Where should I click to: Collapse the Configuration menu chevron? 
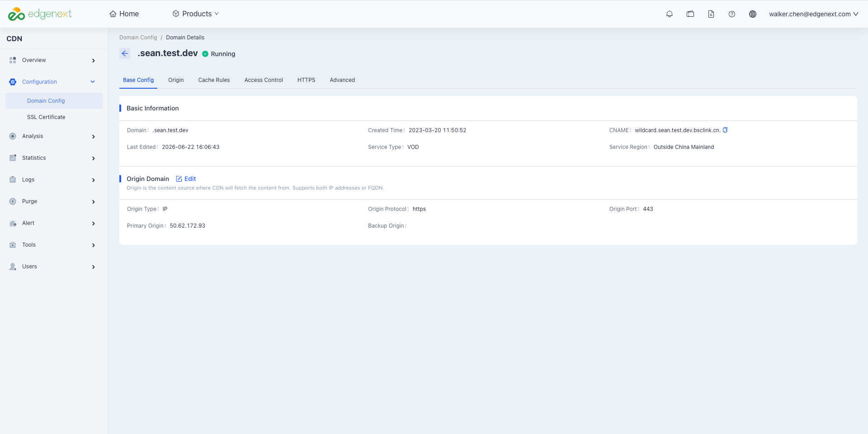(93, 82)
